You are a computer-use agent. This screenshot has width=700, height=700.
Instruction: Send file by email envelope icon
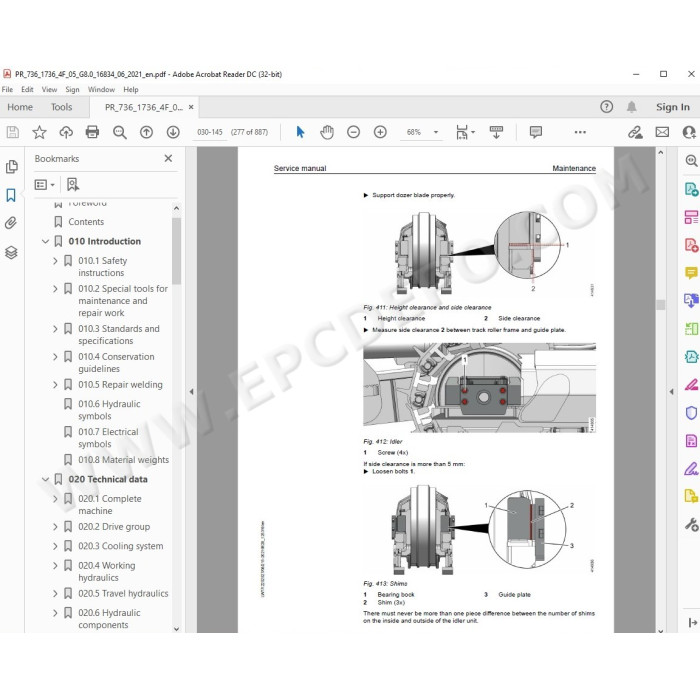pyautogui.click(x=662, y=132)
